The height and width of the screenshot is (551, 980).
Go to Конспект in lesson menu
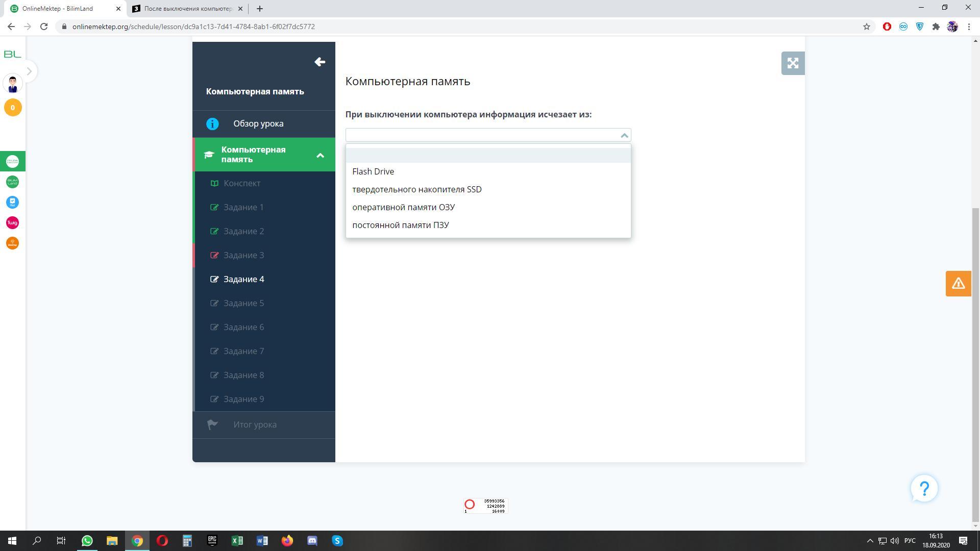click(x=242, y=183)
